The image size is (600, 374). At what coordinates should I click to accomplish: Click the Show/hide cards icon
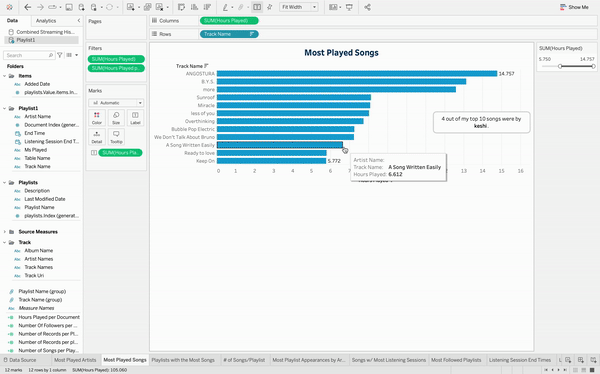pyautogui.click(x=333, y=7)
